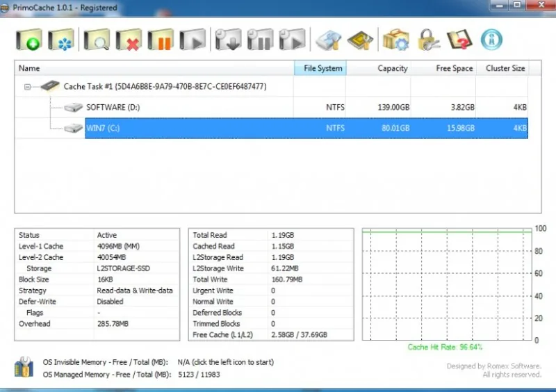Delete the cache task with red X
The width and height of the screenshot is (556, 392).
pyautogui.click(x=129, y=40)
